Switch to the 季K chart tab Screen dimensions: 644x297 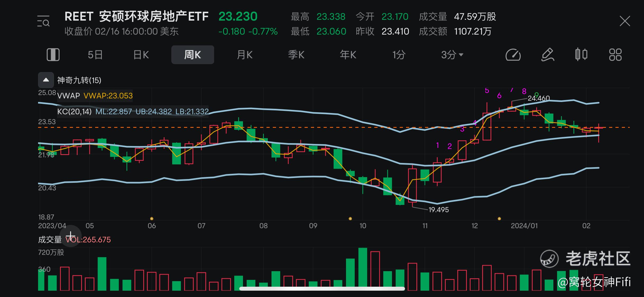tap(296, 55)
